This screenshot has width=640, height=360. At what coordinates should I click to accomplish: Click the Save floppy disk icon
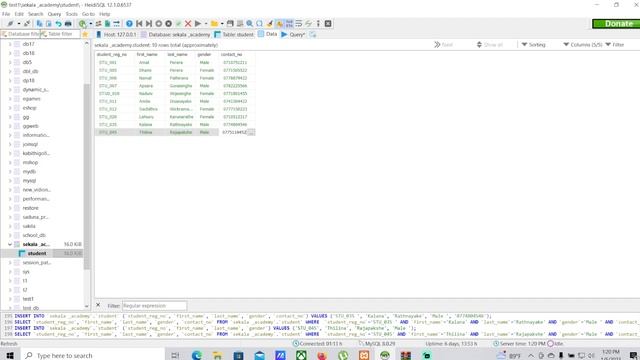230,24
